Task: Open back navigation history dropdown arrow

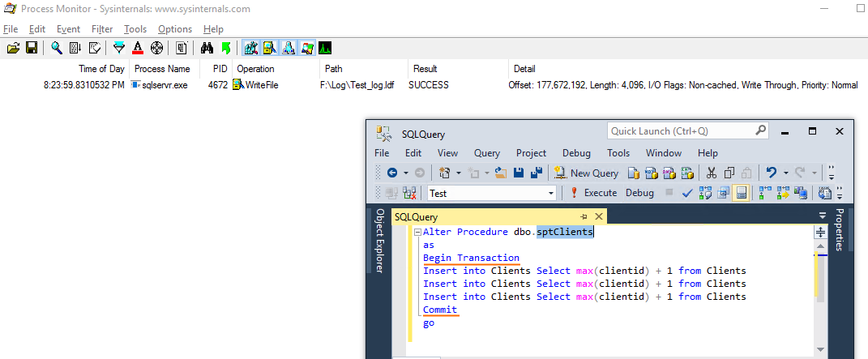Action: coord(406,173)
